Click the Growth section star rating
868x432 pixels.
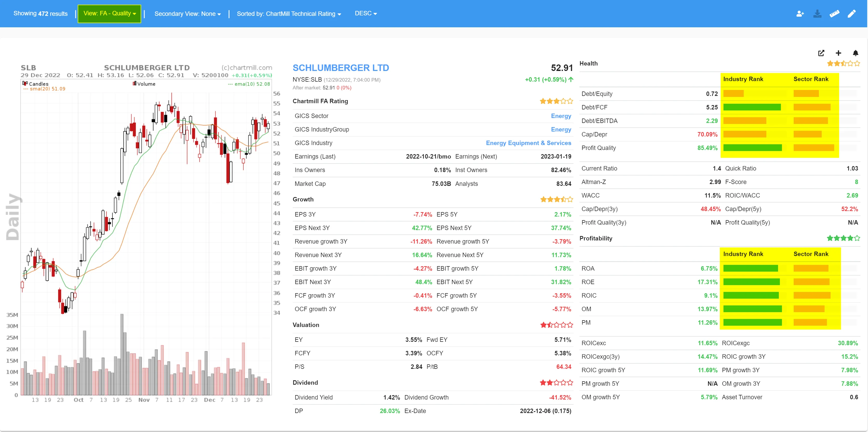556,199
